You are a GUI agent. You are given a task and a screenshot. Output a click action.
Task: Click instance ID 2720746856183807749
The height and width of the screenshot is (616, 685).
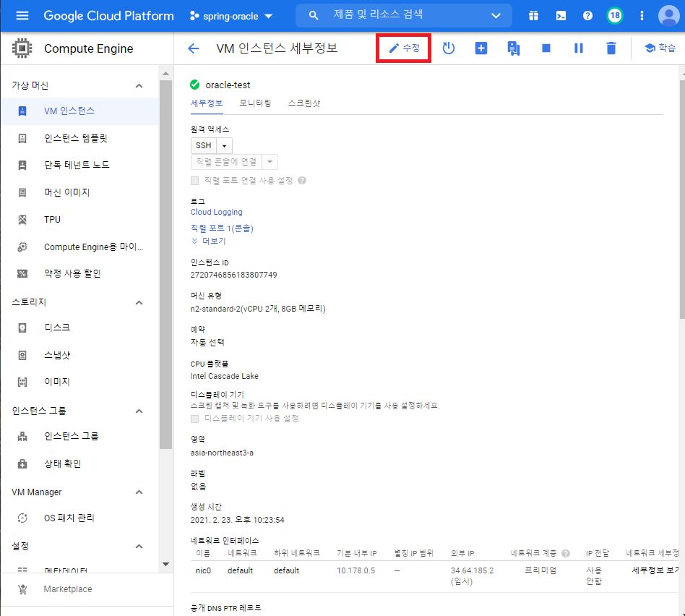click(x=233, y=275)
